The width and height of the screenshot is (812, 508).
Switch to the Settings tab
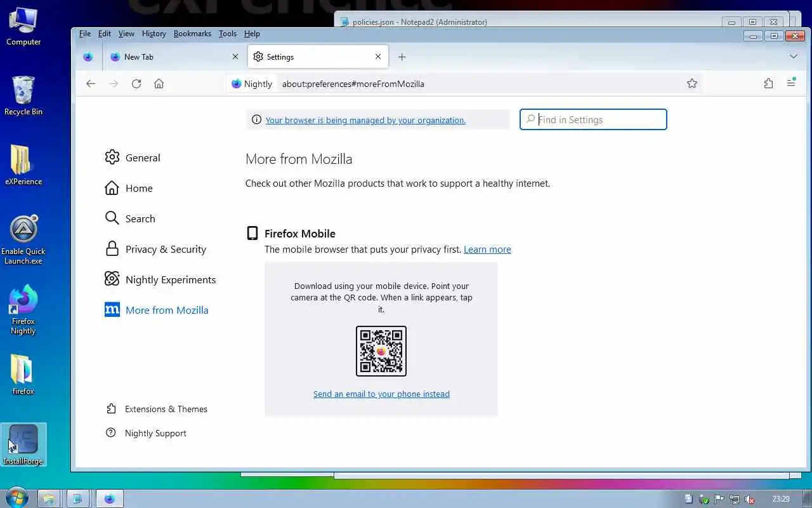[x=317, y=57]
